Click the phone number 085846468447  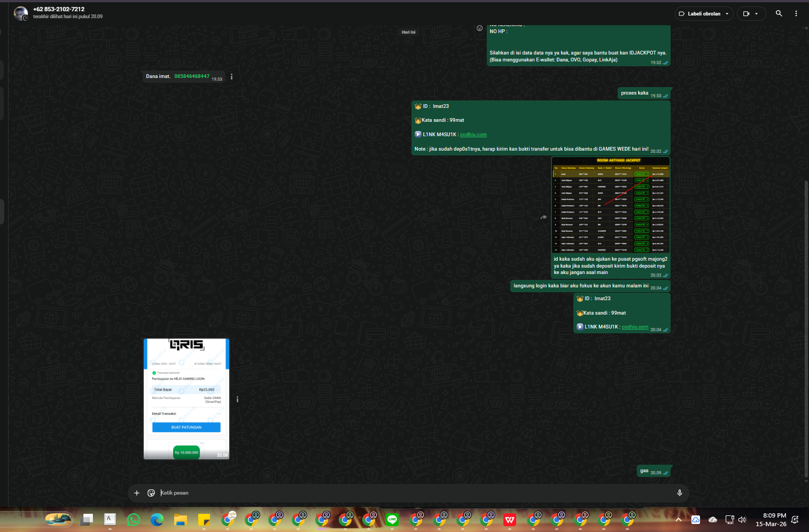(x=192, y=76)
